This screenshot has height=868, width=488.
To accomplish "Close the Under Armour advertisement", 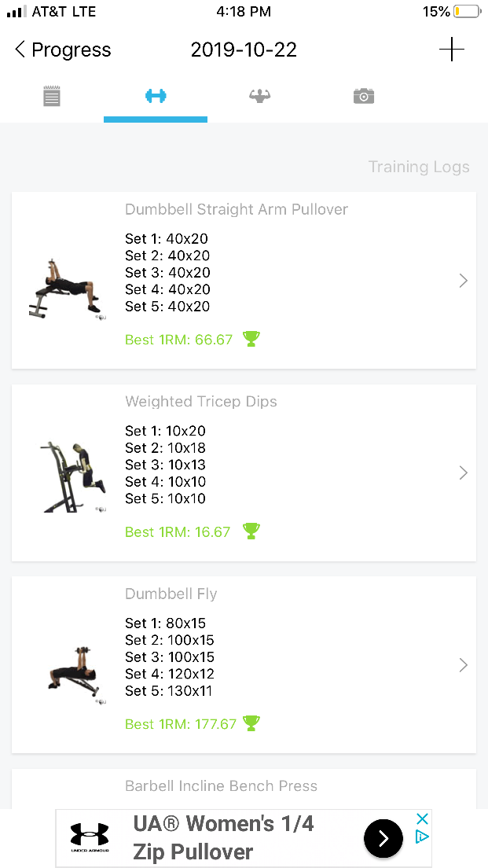I will pyautogui.click(x=422, y=818).
